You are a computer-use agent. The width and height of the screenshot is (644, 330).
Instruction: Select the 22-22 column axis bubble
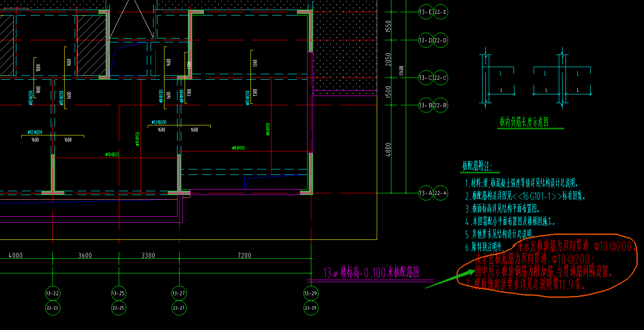52,308
